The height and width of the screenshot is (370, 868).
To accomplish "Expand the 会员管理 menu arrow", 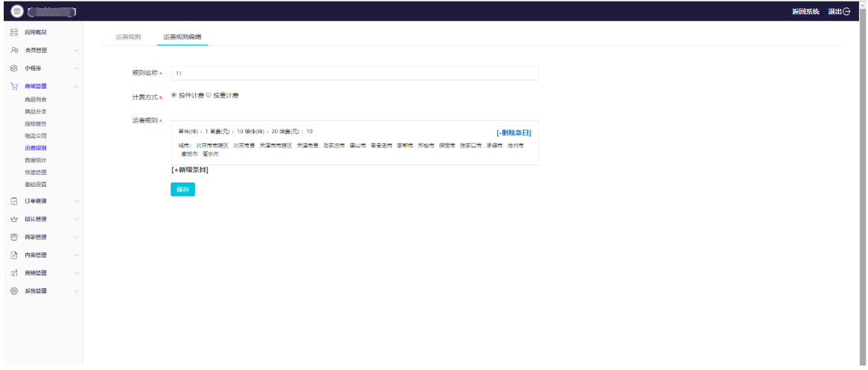I will (x=77, y=51).
